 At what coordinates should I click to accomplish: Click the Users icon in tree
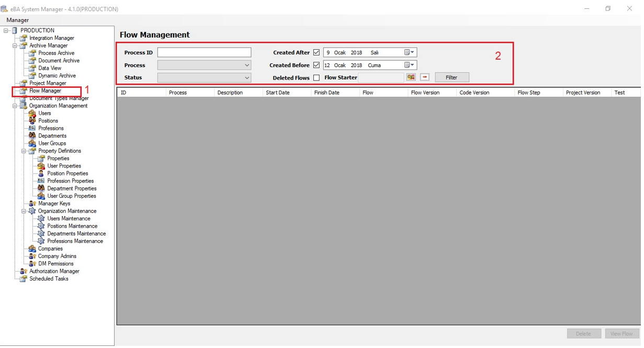pyautogui.click(x=32, y=113)
